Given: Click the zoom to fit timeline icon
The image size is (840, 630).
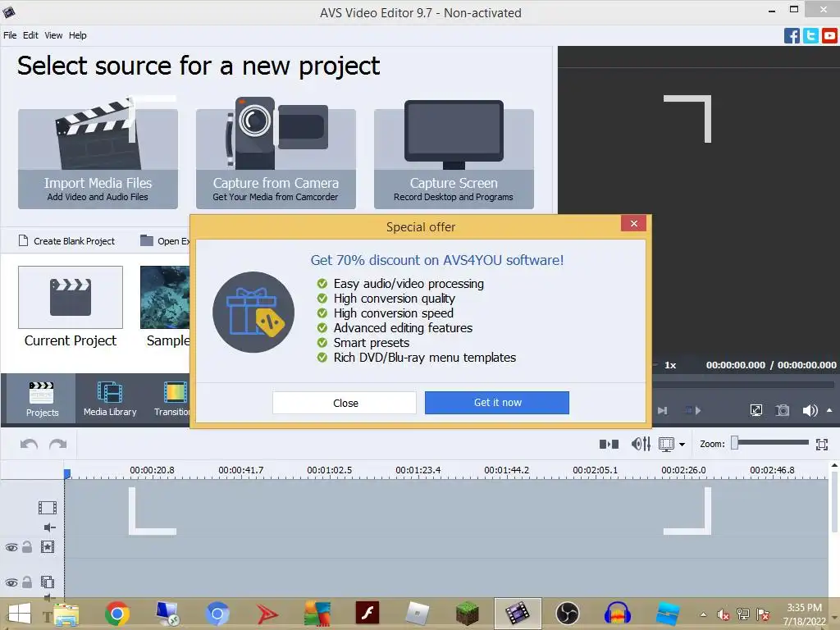Looking at the screenshot, I should click(x=822, y=444).
